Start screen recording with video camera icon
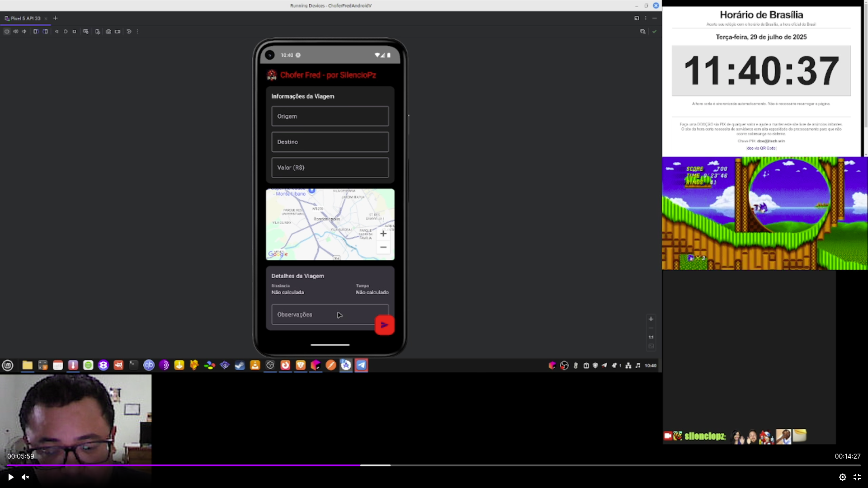The width and height of the screenshot is (868, 488). point(118,32)
